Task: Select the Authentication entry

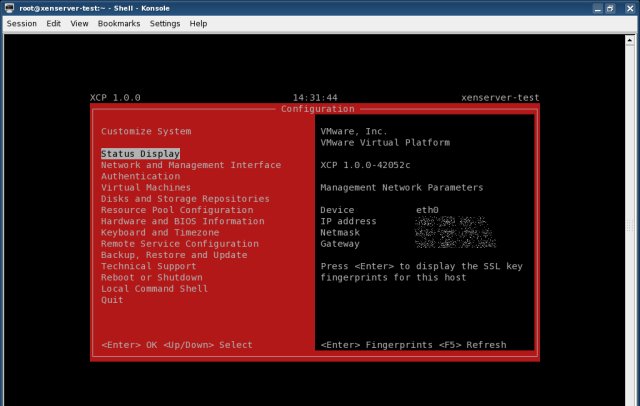Action: 140,176
